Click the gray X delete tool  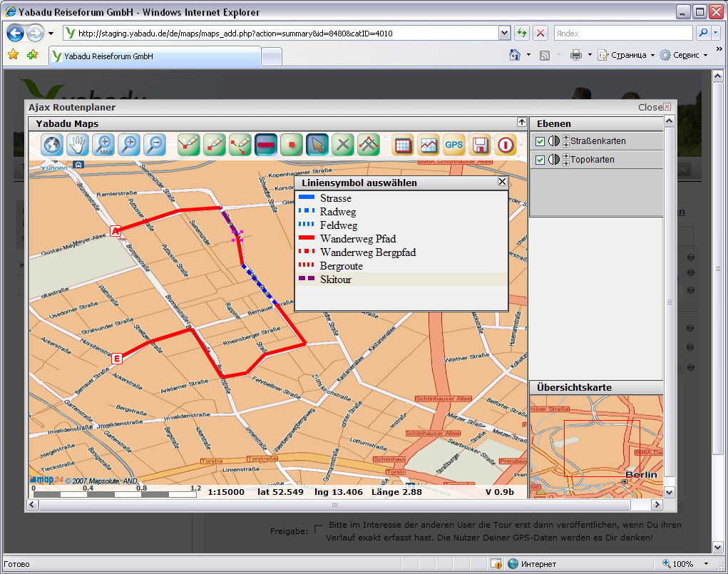pos(343,145)
